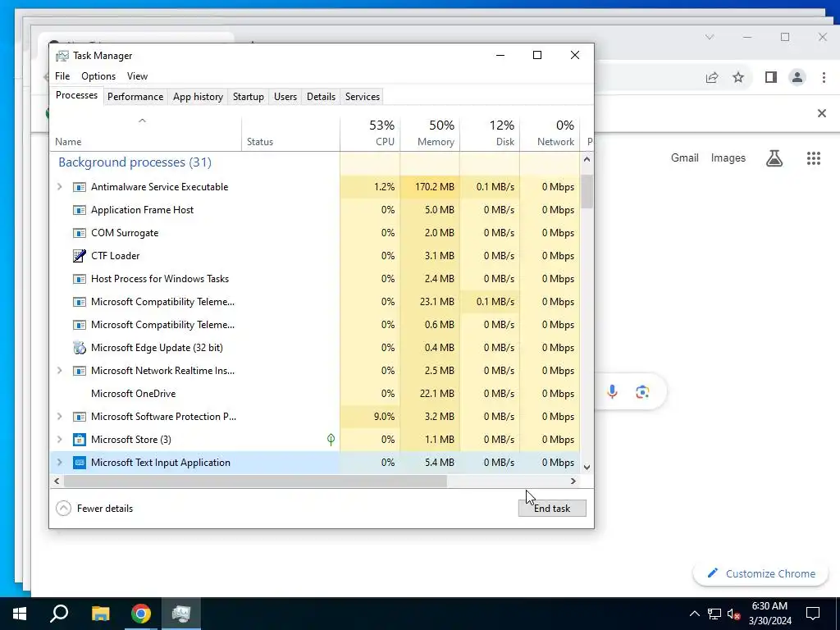Image resolution: width=840 pixels, height=630 pixels.
Task: Switch to the Details tab
Action: click(x=321, y=97)
